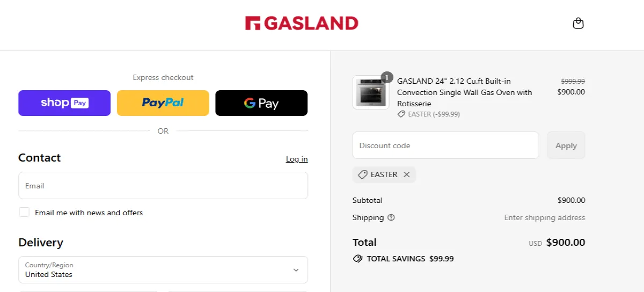Choose PayPal express checkout
Viewport: 644px width, 292px height.
click(163, 103)
